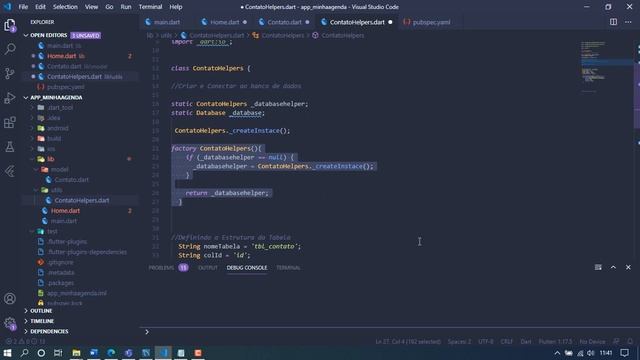Open the editor More Actions ellipsis

628,22
